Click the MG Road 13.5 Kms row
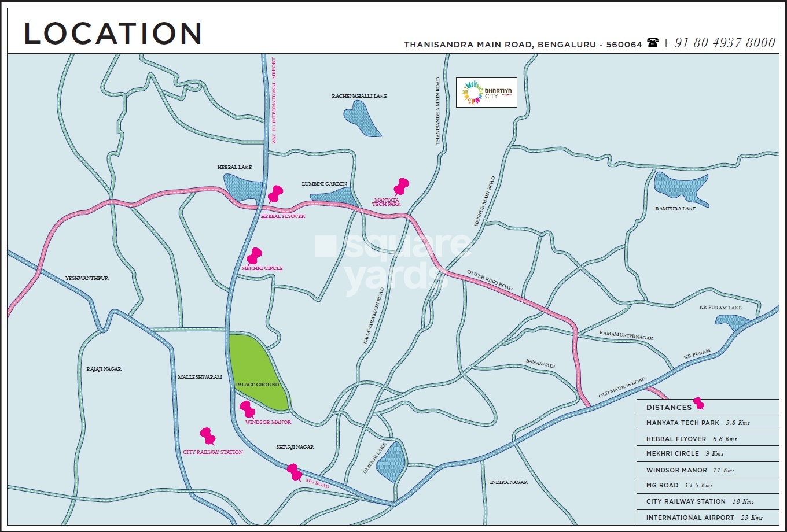Image resolution: width=787 pixels, height=532 pixels. pos(708,486)
